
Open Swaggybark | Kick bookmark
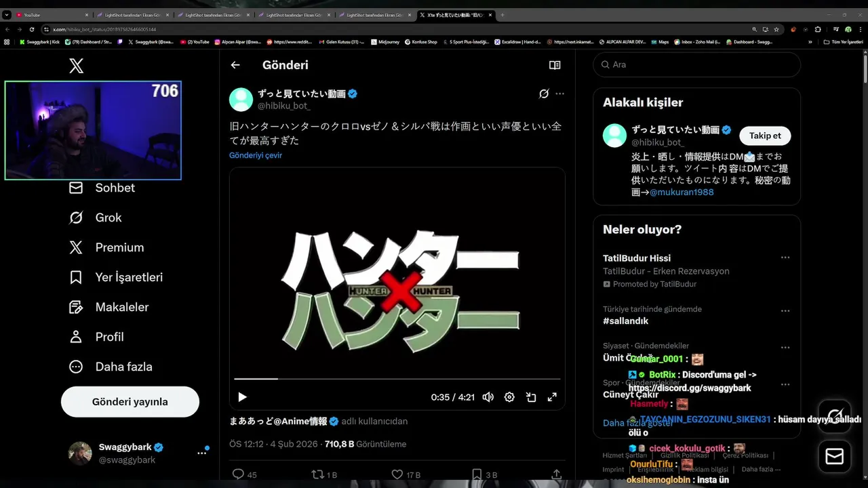pyautogui.click(x=39, y=42)
